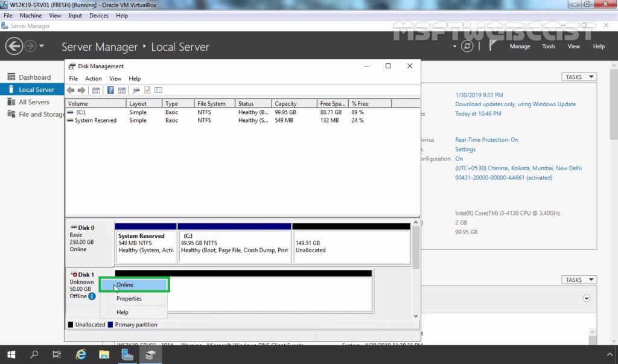Open Task View from the taskbar

point(57,354)
